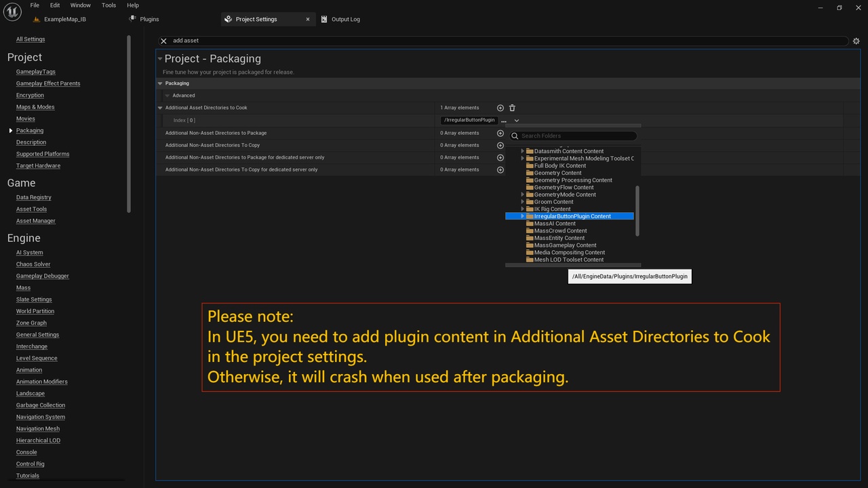Click the Unreal Engine logo icon

[13, 11]
